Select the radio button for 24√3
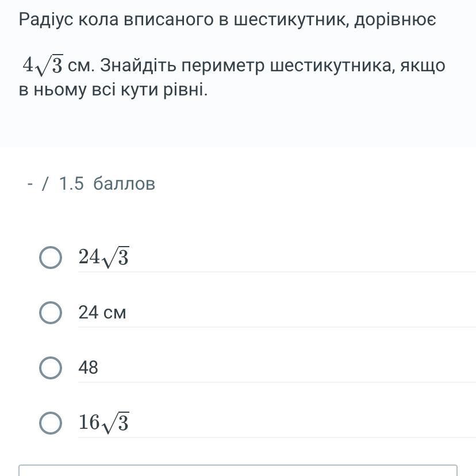This screenshot has height=476, width=476. [x=51, y=258]
